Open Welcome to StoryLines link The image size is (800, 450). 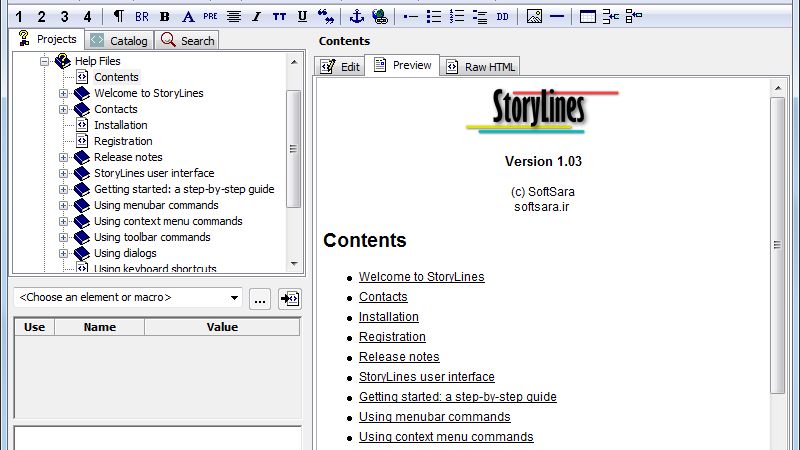[x=421, y=277]
